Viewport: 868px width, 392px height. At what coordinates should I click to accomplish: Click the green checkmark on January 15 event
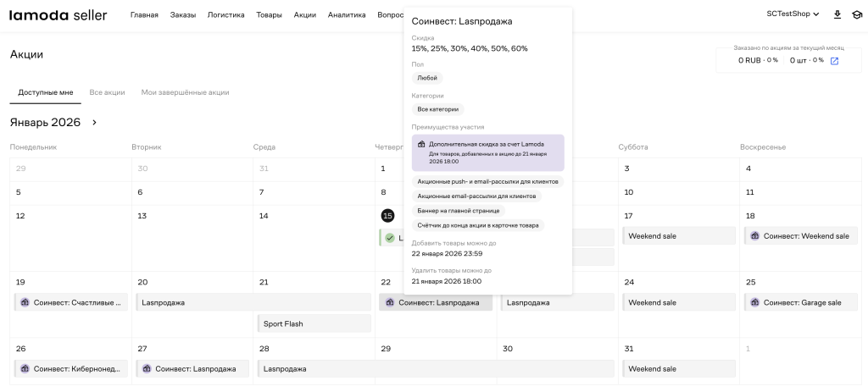point(390,238)
